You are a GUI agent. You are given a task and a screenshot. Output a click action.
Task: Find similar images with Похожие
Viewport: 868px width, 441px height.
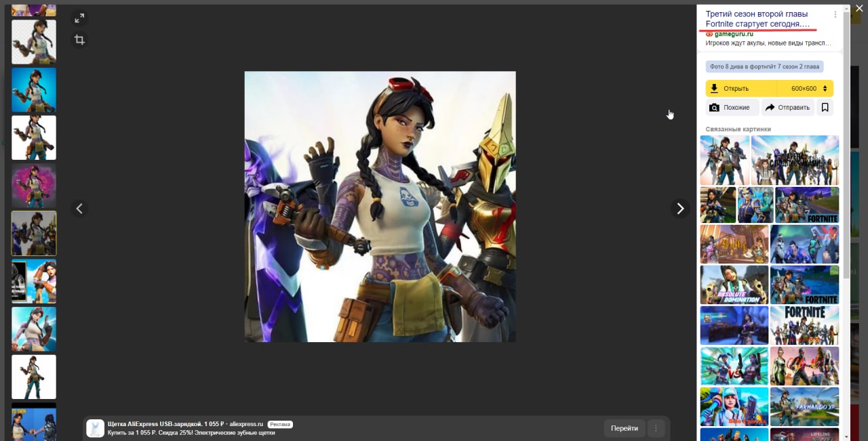click(732, 108)
